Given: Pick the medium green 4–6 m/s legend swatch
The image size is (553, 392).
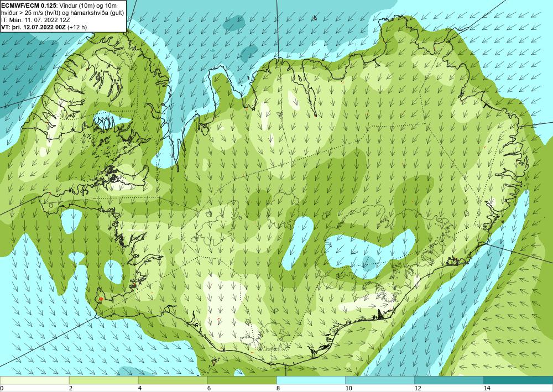Looking at the screenshot, I should pyautogui.click(x=173, y=380).
